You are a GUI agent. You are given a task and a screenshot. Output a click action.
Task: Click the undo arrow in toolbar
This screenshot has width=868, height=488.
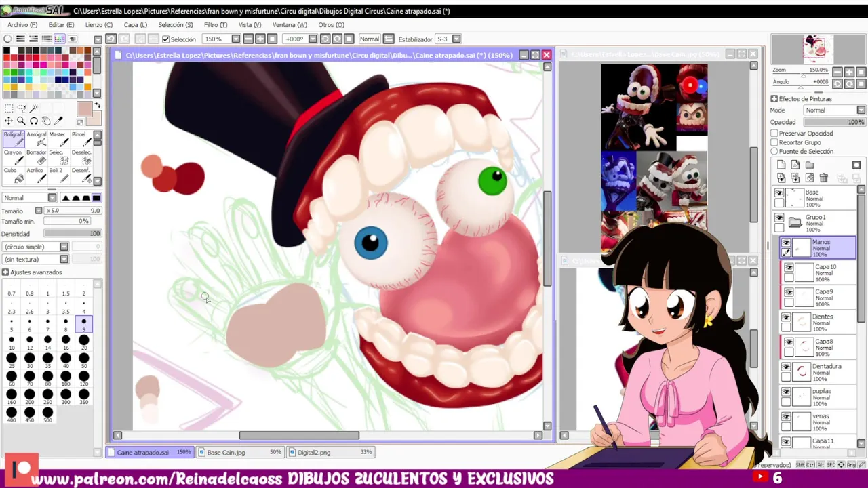(111, 39)
